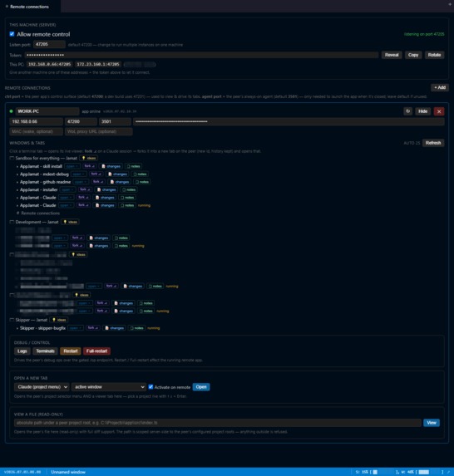Click the View file button
Image resolution: width=454 pixels, height=476 pixels.
point(432,423)
